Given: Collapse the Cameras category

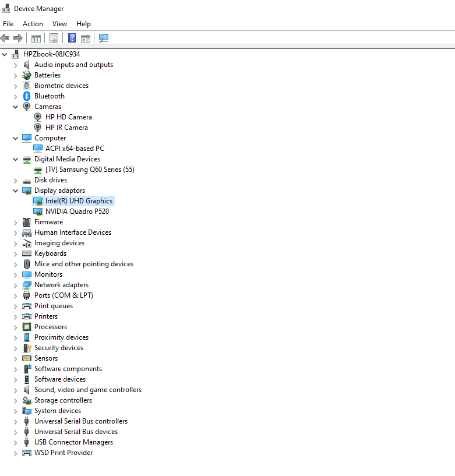Looking at the screenshot, I should click(16, 107).
